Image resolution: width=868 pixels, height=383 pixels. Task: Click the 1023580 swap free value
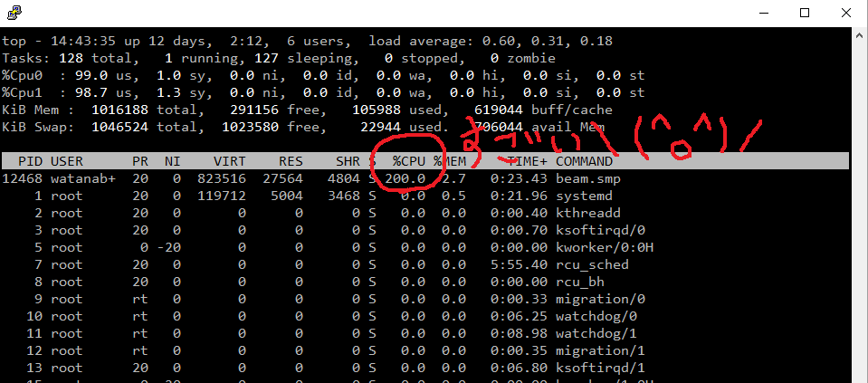250,128
